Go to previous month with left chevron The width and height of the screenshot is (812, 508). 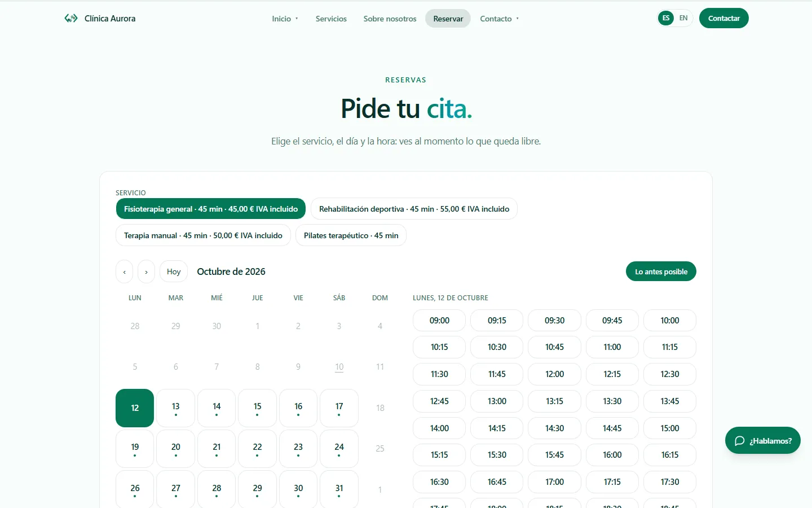click(x=125, y=271)
